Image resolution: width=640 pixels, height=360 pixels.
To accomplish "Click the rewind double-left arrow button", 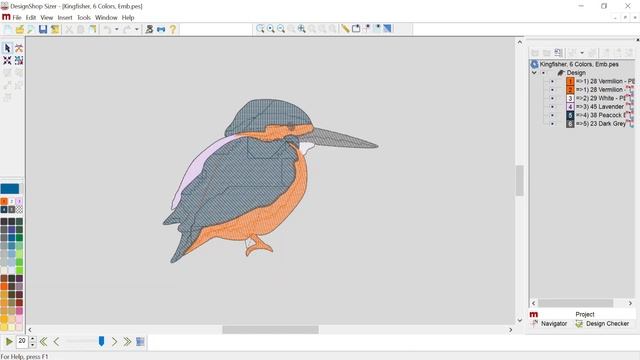I will pos(43,341).
